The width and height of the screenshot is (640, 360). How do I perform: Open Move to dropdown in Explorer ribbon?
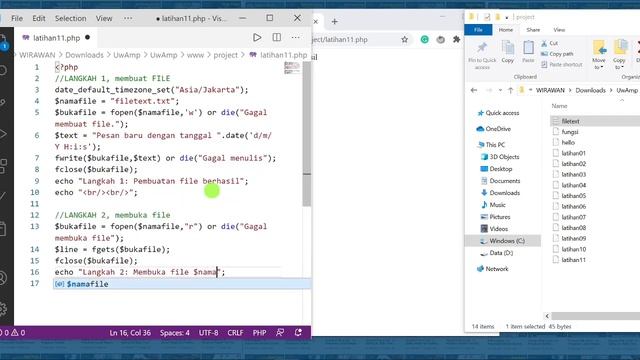(x=599, y=55)
